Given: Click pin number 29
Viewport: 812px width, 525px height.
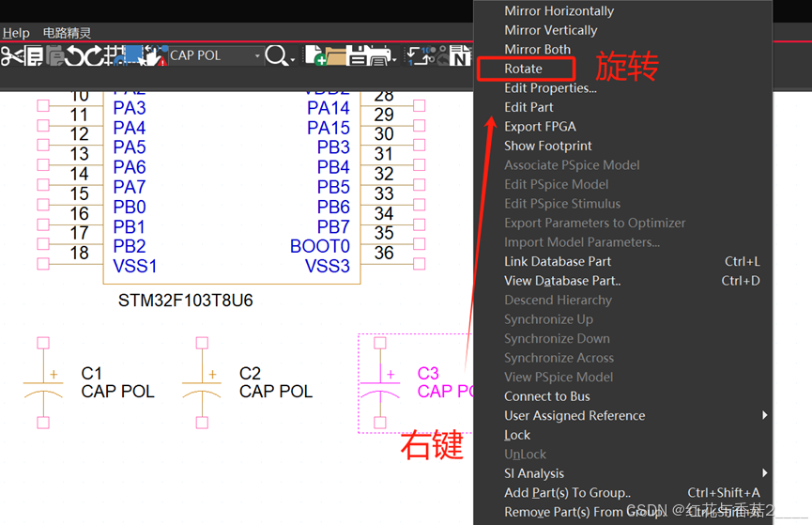Looking at the screenshot, I should pos(384,115).
